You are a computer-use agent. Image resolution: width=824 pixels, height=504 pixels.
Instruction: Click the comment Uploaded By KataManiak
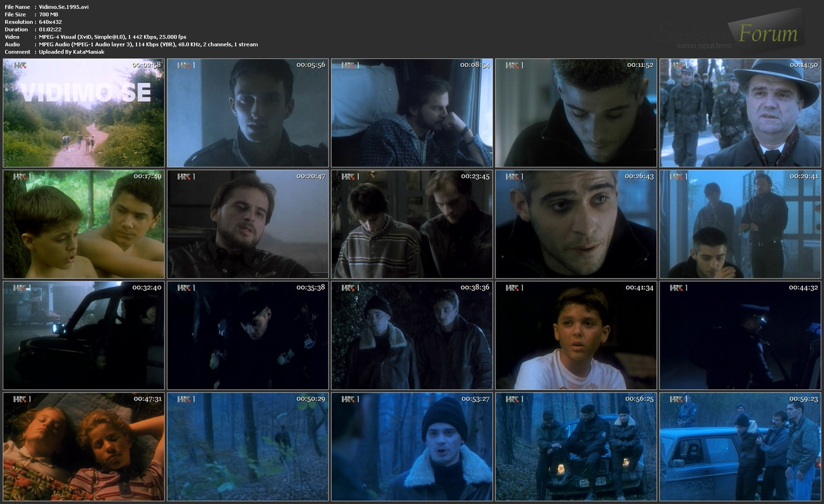pyautogui.click(x=71, y=52)
